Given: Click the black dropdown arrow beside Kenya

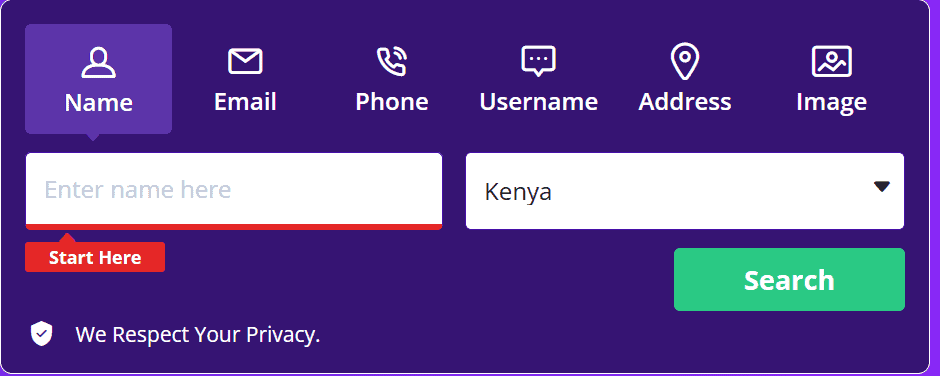Looking at the screenshot, I should click(881, 187).
